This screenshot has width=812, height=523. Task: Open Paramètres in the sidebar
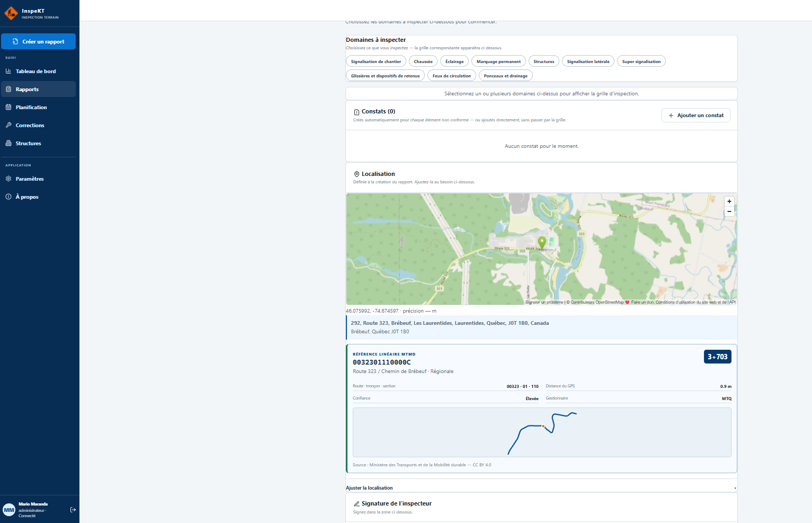38,179
